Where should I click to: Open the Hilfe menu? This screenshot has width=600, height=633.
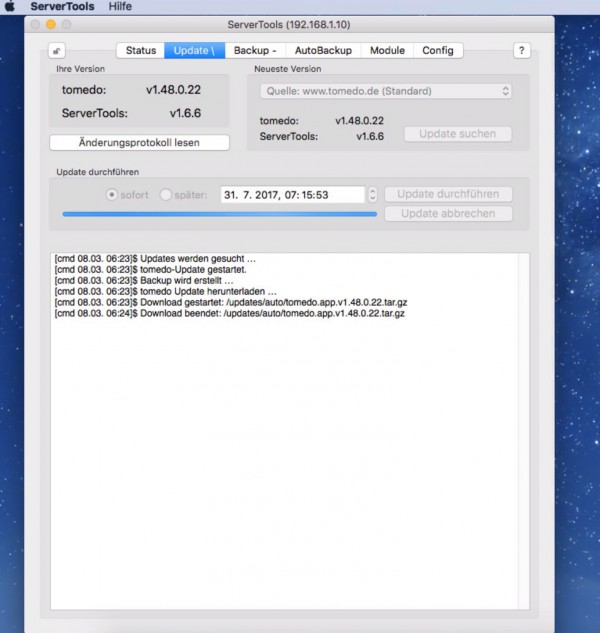(120, 6)
